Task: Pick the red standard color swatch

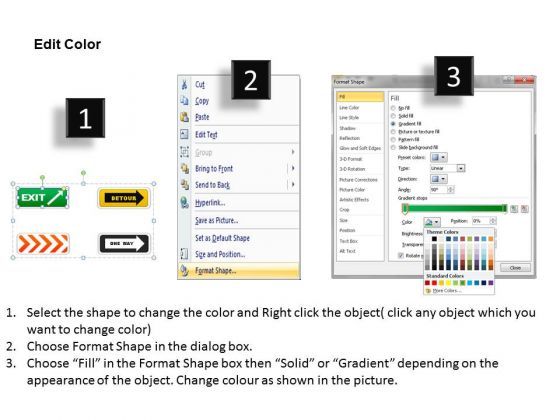Action: [x=434, y=283]
